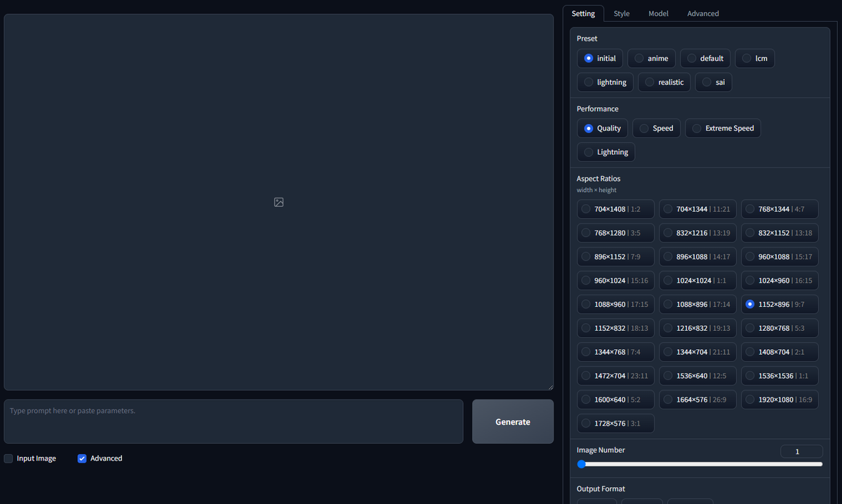Click the Generate button
Screen dimensions: 842x504
pos(513,422)
